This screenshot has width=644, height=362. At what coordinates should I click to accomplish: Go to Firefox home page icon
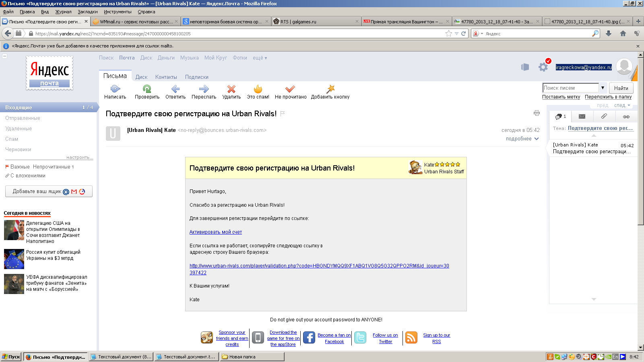point(623,34)
